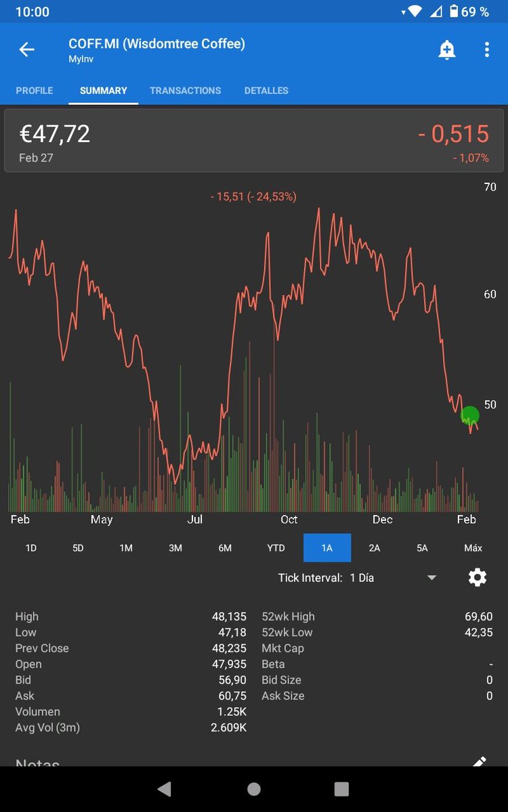Tap the Jul label on chart axis
Viewport: 508px width, 812px height.
(195, 520)
